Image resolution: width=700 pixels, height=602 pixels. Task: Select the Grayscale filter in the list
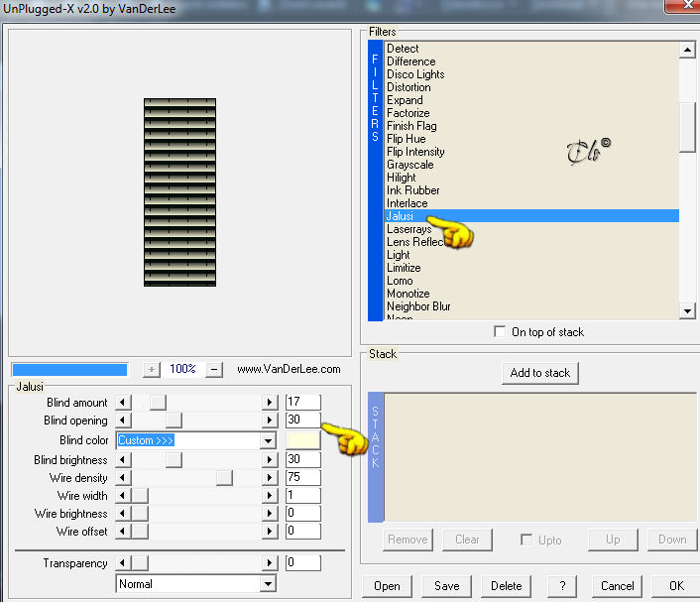(x=409, y=165)
